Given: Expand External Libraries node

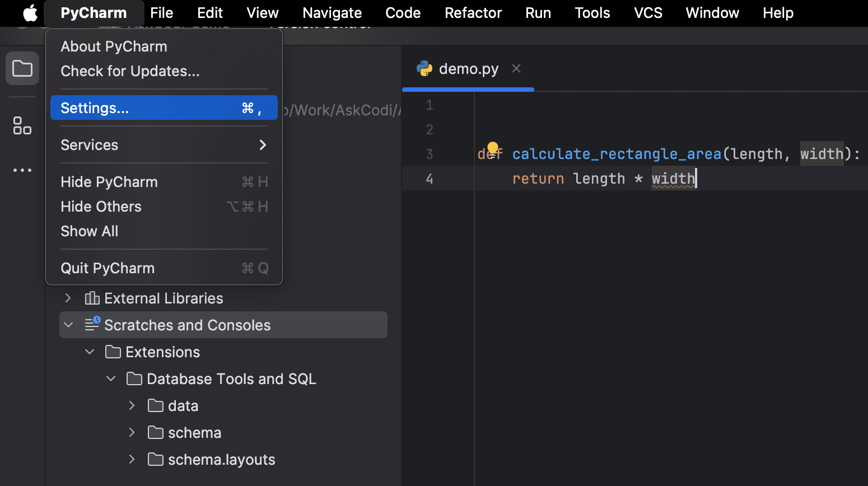Looking at the screenshot, I should 68,298.
